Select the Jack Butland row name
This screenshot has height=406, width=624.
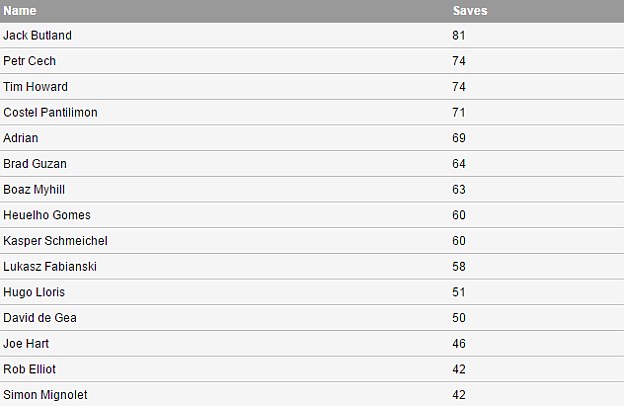coord(37,35)
